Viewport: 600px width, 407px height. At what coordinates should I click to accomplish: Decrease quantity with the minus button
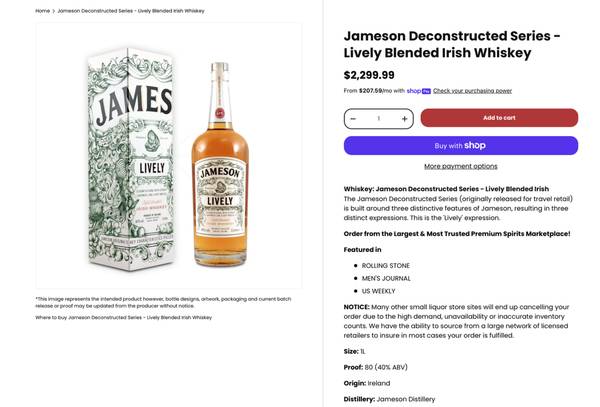point(353,118)
